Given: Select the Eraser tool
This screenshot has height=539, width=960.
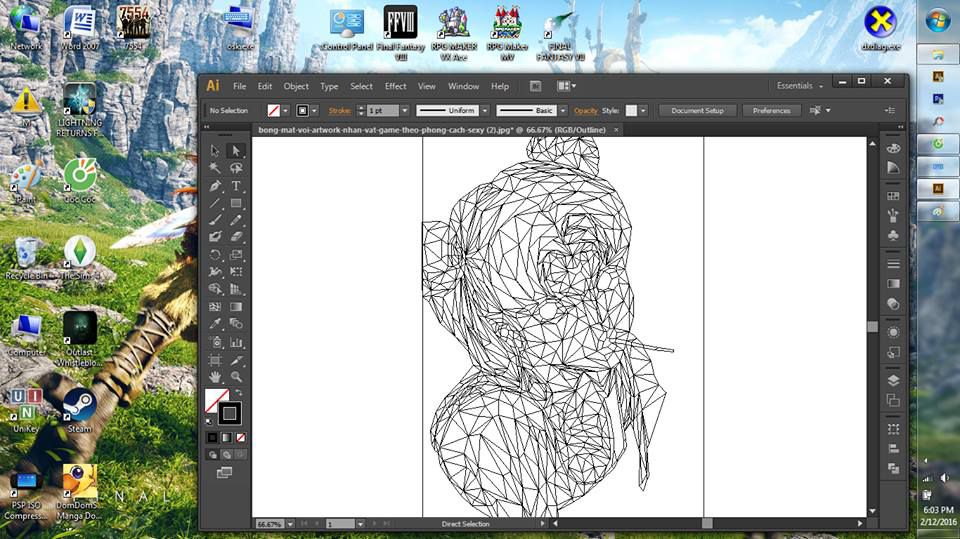Looking at the screenshot, I should coord(236,237).
